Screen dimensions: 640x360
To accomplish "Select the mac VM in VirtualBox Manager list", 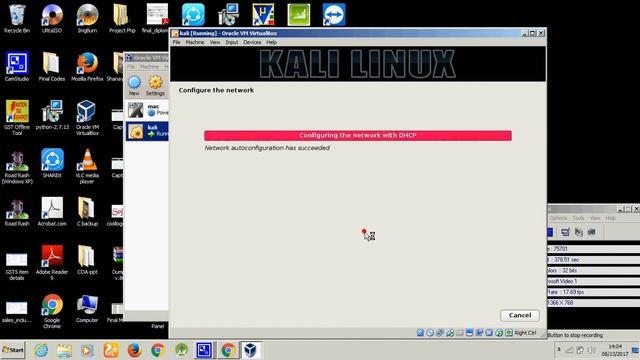I will tap(147, 110).
